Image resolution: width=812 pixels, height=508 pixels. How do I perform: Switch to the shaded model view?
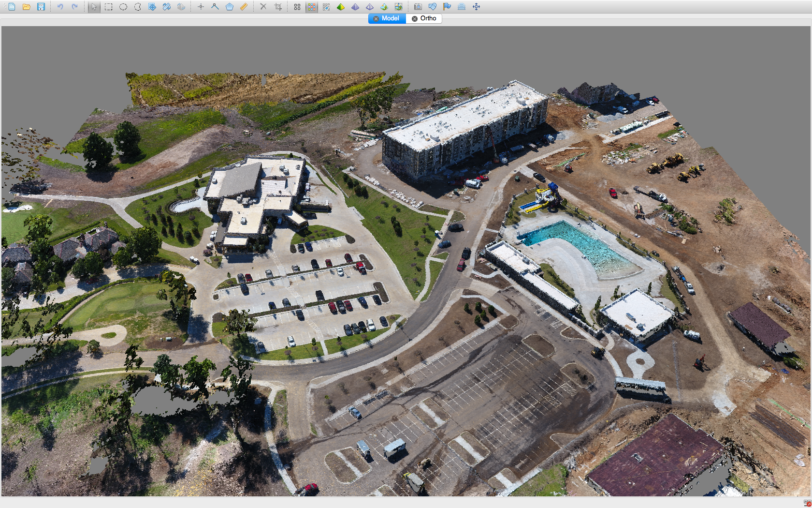coord(341,7)
